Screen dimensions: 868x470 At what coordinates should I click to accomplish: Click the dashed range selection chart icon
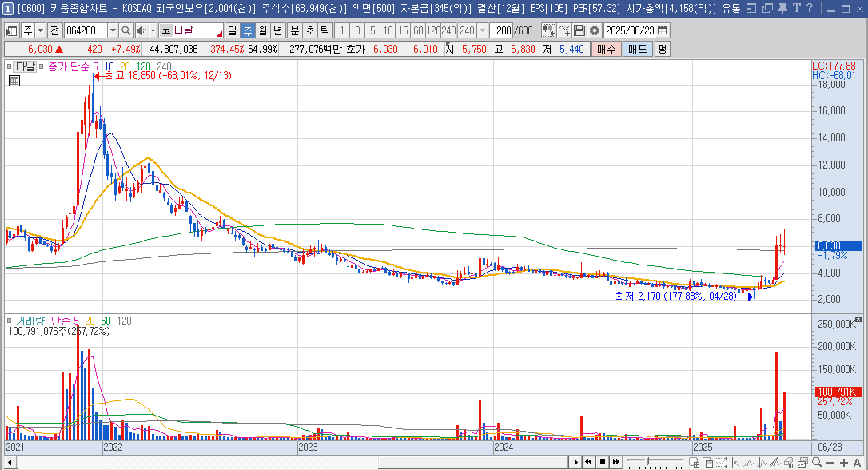point(721,462)
